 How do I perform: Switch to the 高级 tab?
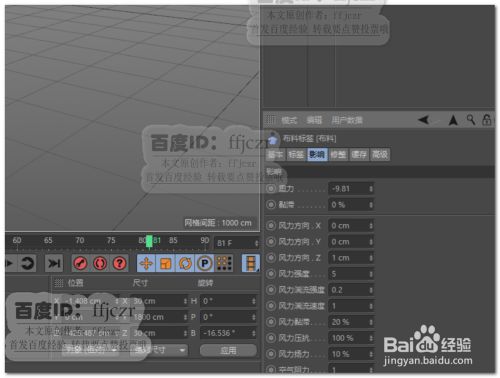click(x=380, y=155)
